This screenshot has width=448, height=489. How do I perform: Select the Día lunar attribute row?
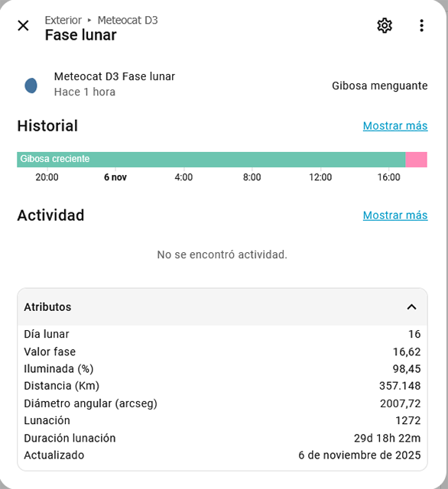click(x=222, y=334)
